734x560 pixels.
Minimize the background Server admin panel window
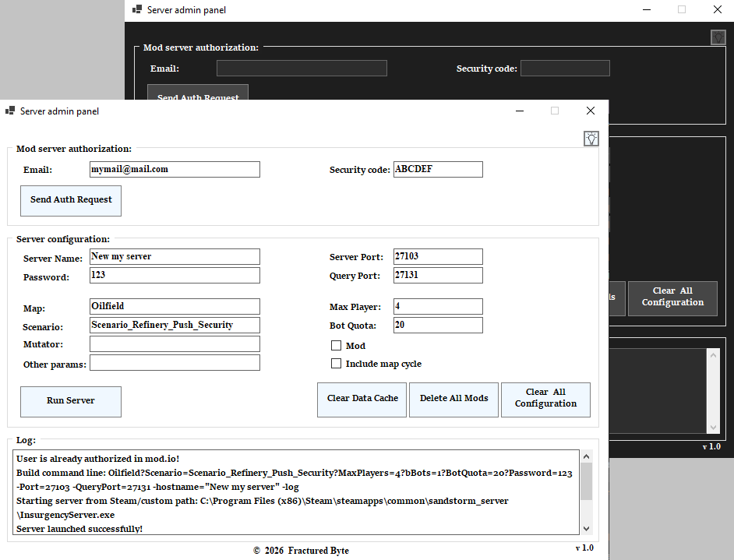coord(647,9)
